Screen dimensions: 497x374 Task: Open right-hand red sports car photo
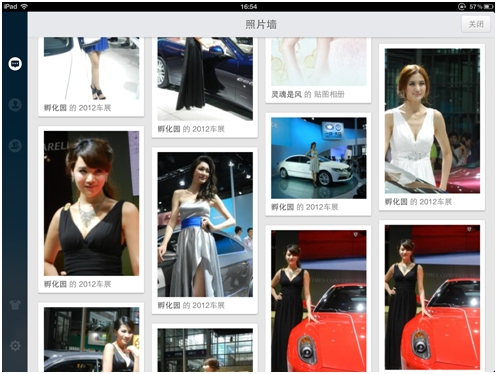click(x=432, y=298)
